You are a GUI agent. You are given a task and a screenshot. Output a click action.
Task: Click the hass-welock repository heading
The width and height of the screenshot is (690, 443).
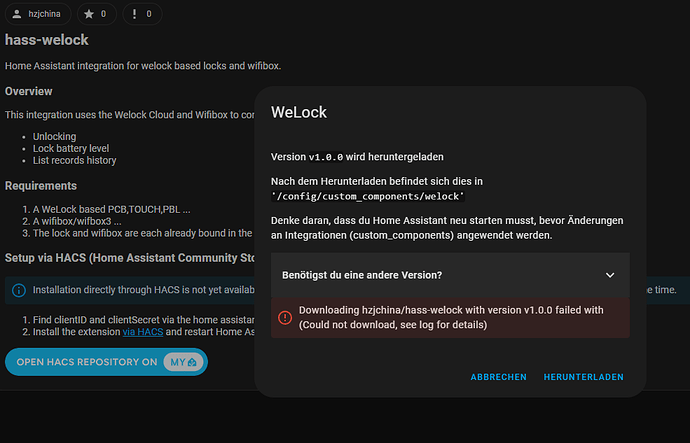pyautogui.click(x=47, y=40)
